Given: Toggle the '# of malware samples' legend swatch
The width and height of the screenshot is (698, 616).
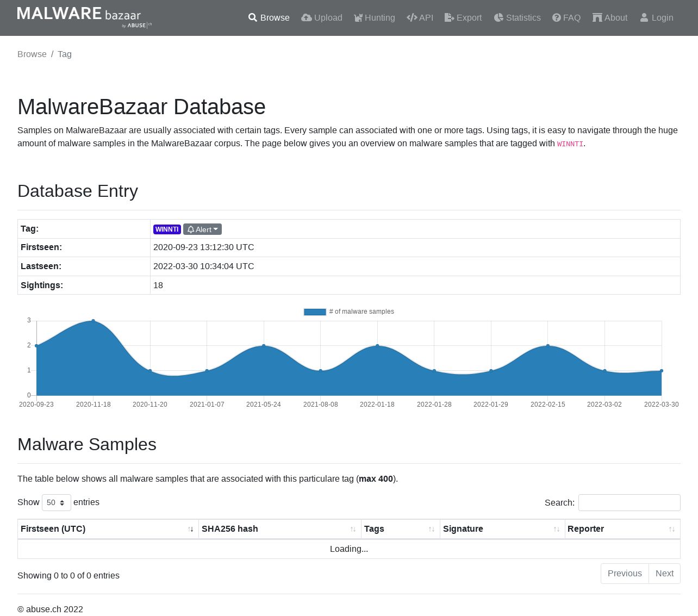Looking at the screenshot, I should (315, 312).
